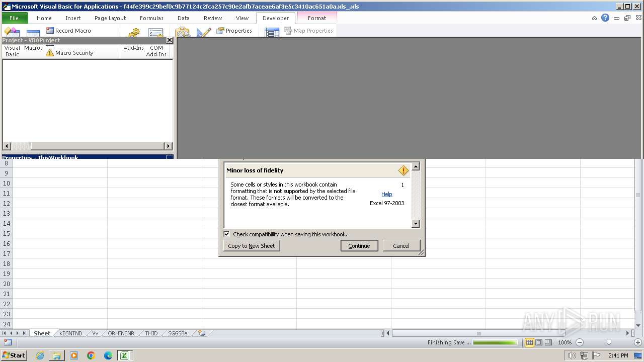Open the Help link in dialog
The height and width of the screenshot is (362, 644).
(x=386, y=194)
